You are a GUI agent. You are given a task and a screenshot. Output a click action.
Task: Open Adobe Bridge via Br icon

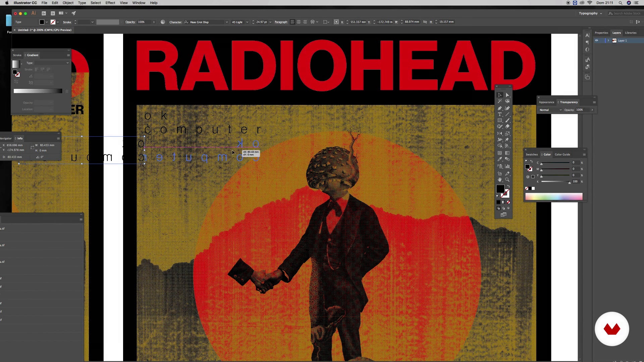pos(44,13)
